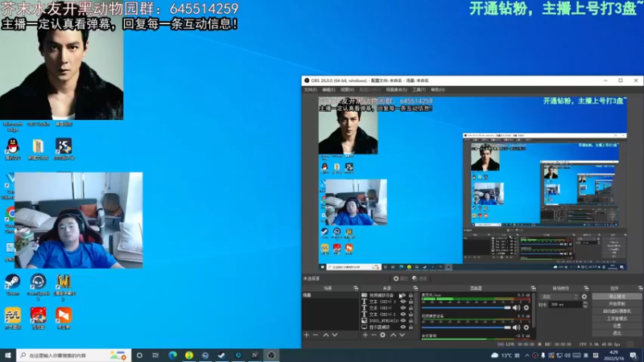
Task: Click the 启动虚拟摄像机 virtual camera button
Action: (617, 311)
